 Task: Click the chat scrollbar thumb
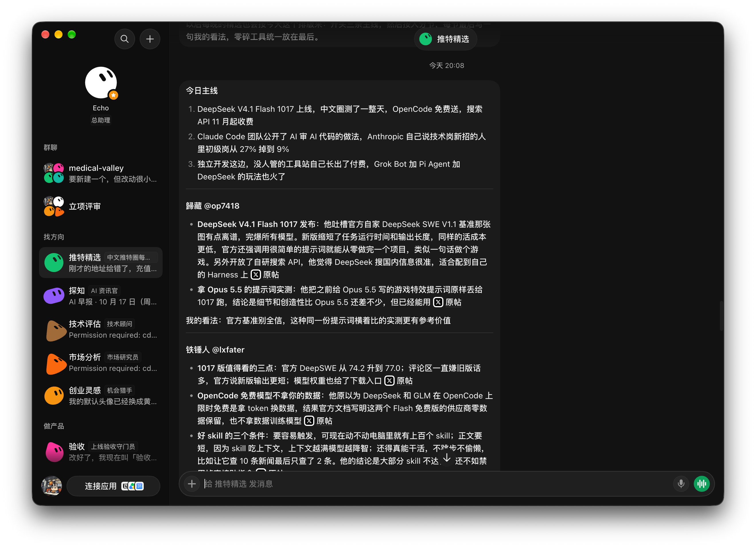[x=721, y=316]
